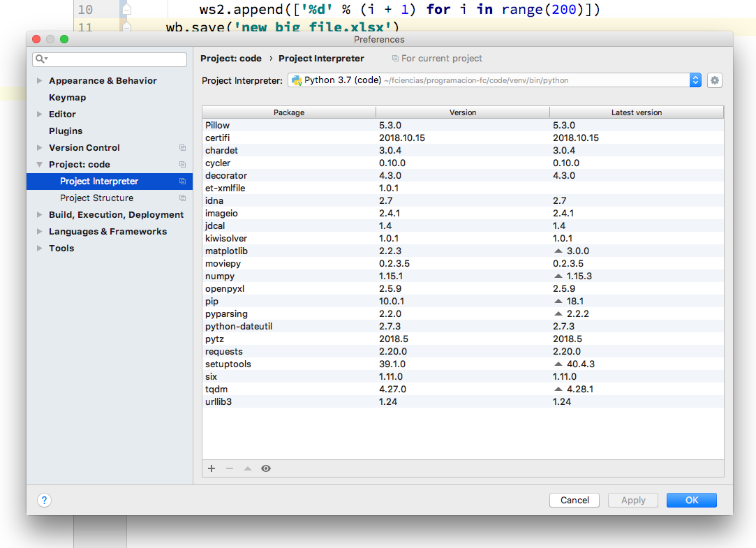Select the imageio package row
This screenshot has width=756, height=548.
(463, 213)
